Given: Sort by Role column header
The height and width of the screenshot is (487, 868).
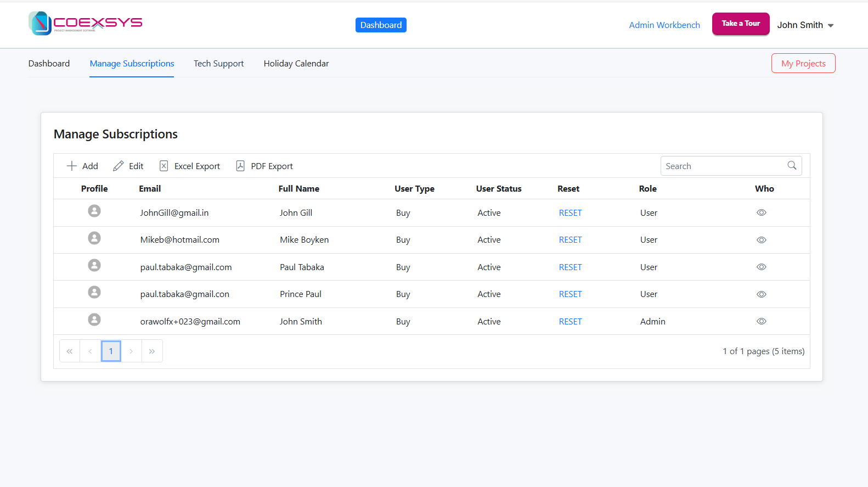Looking at the screenshot, I should tap(647, 189).
